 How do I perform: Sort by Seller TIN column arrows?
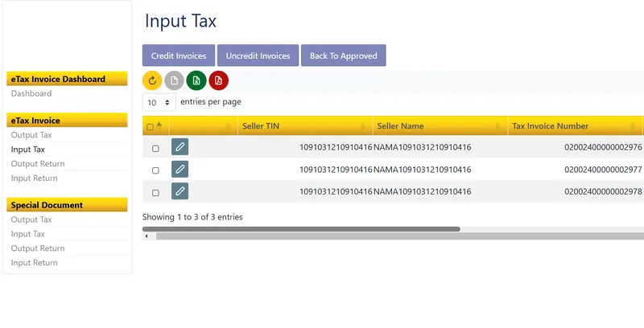tap(362, 126)
